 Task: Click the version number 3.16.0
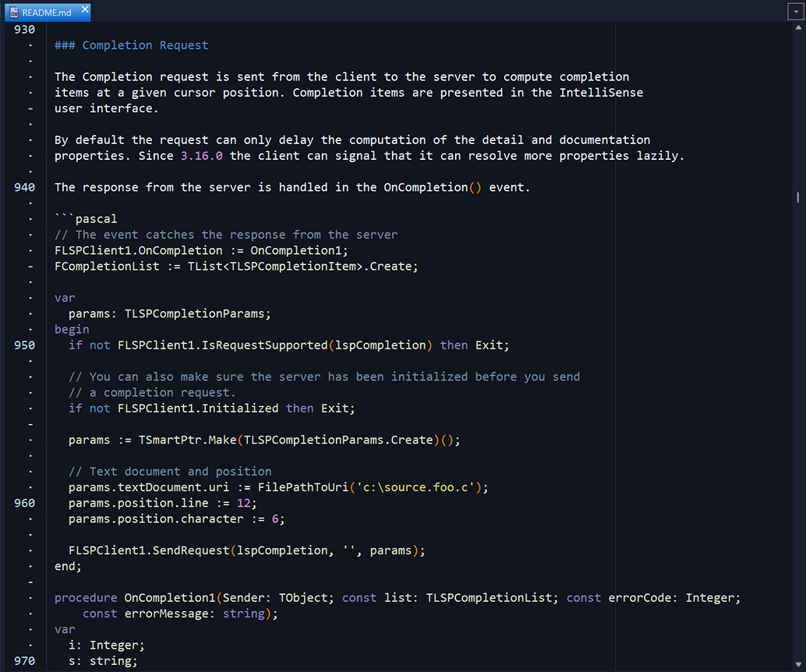tap(201, 156)
